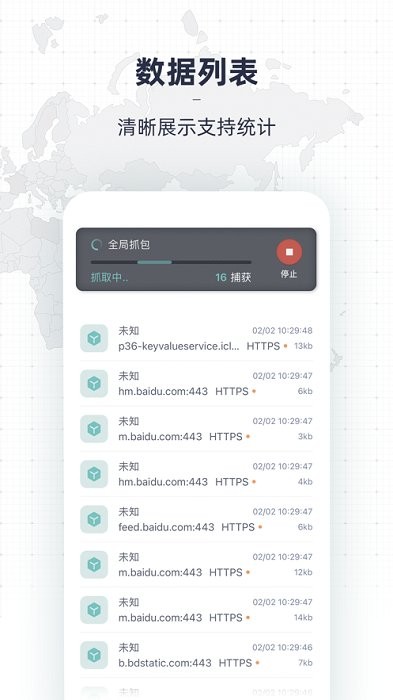The height and width of the screenshot is (700, 393).
Task: Click HTTPS label on p36-keyvalueservice row
Action: 263,346
